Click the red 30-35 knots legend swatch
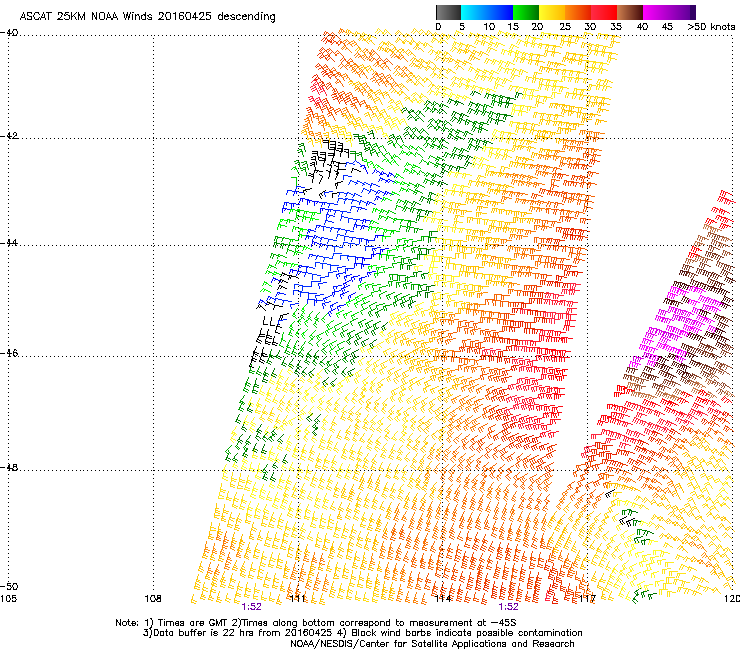This screenshot has height=650, width=740. click(x=605, y=12)
